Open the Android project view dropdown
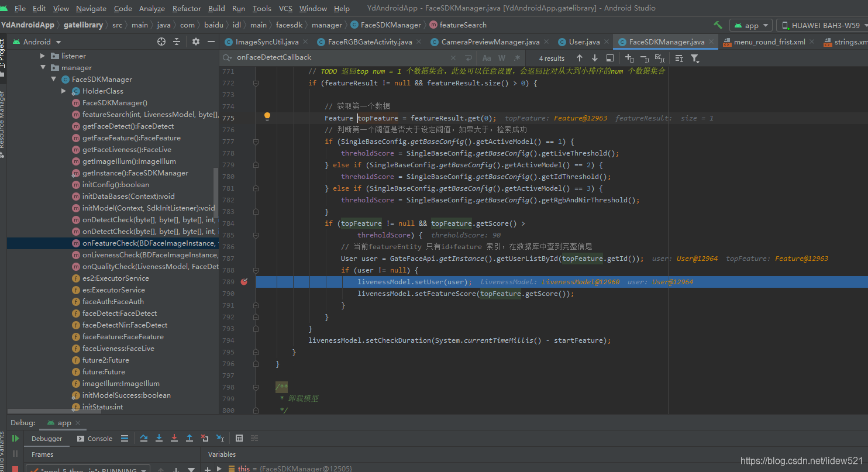The image size is (868, 472). click(37, 42)
